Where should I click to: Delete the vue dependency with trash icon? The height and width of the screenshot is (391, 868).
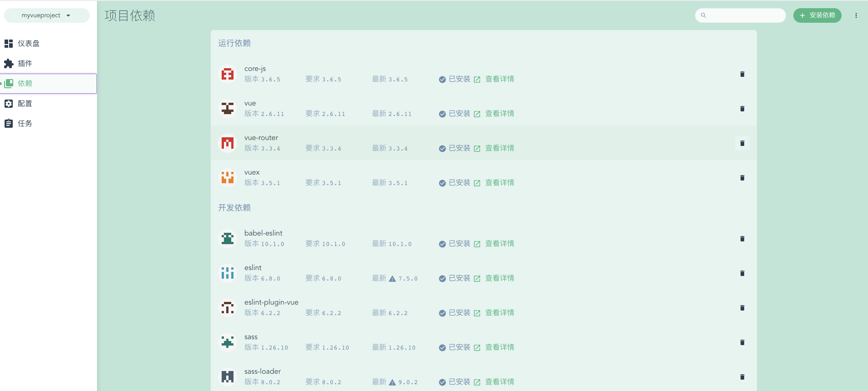pos(742,109)
